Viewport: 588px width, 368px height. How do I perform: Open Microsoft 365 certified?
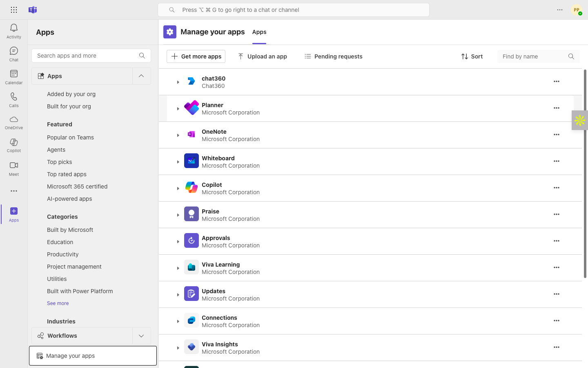coord(77,186)
